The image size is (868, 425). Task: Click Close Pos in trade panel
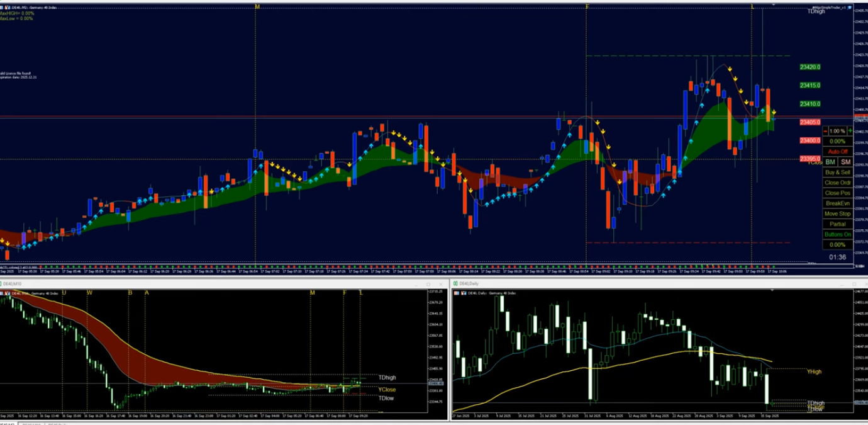click(x=837, y=193)
